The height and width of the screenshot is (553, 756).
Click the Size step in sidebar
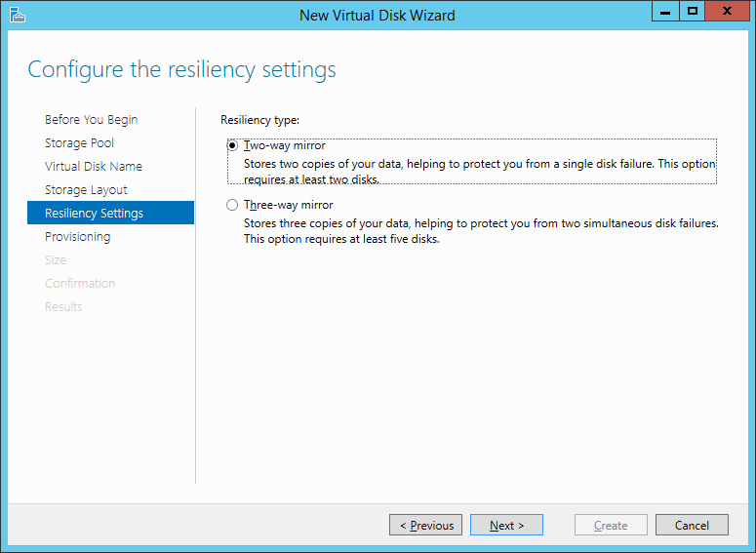[56, 259]
